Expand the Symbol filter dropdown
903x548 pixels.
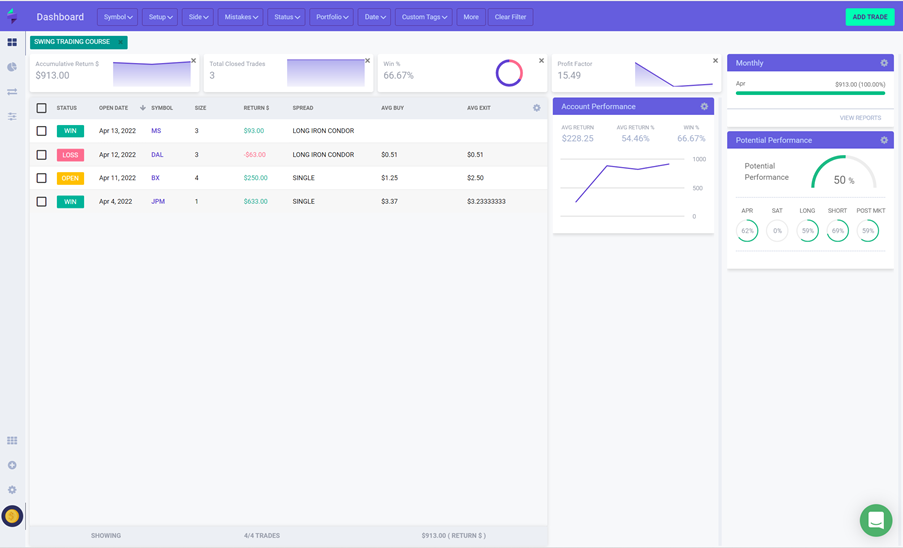pyautogui.click(x=118, y=17)
